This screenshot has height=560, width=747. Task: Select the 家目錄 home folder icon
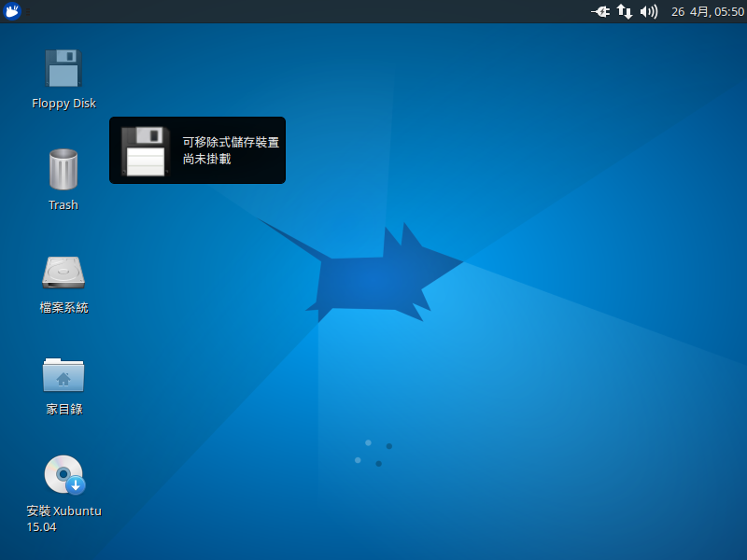pos(63,375)
